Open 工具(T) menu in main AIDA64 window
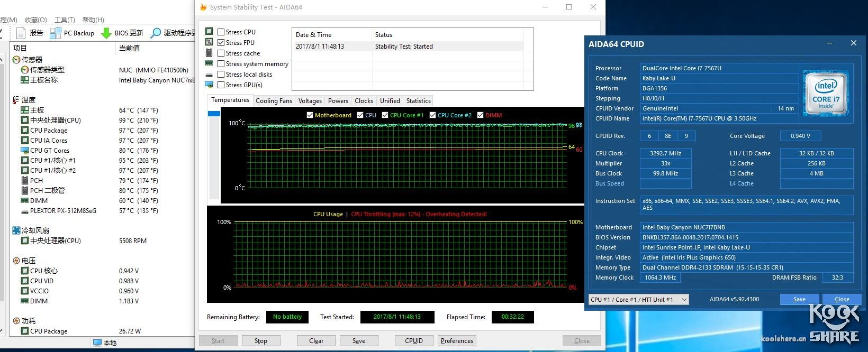Screen dimensions: 868x352 pos(65,20)
